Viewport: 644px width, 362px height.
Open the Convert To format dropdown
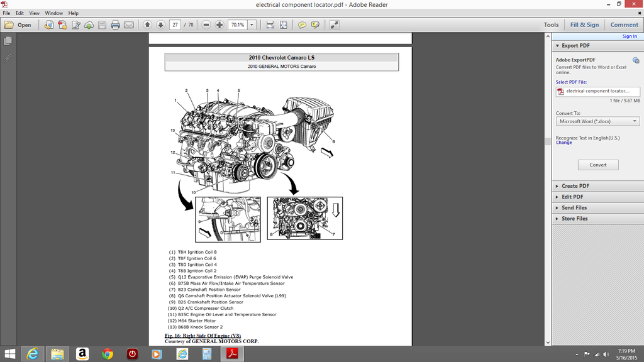click(597, 121)
